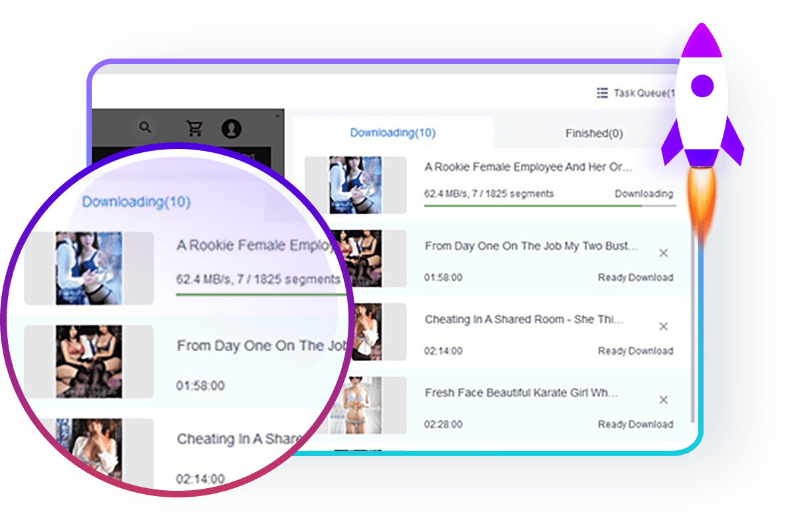Remove the 02:28:00 video from queue

tap(663, 400)
